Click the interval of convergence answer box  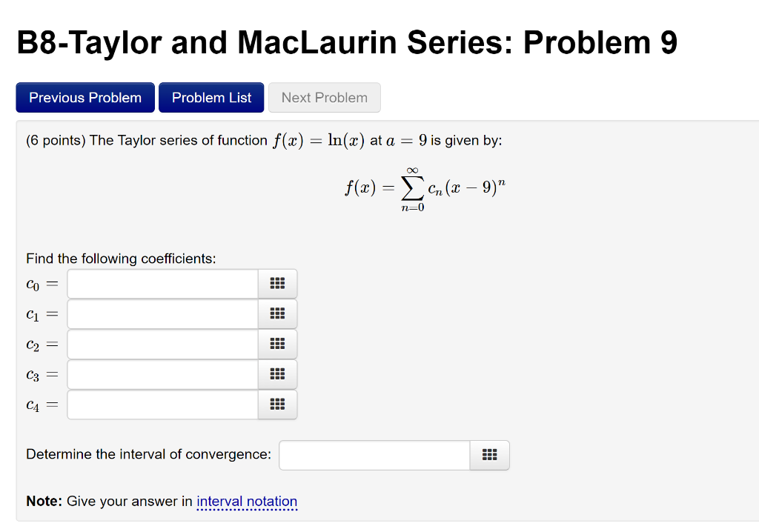click(x=374, y=455)
